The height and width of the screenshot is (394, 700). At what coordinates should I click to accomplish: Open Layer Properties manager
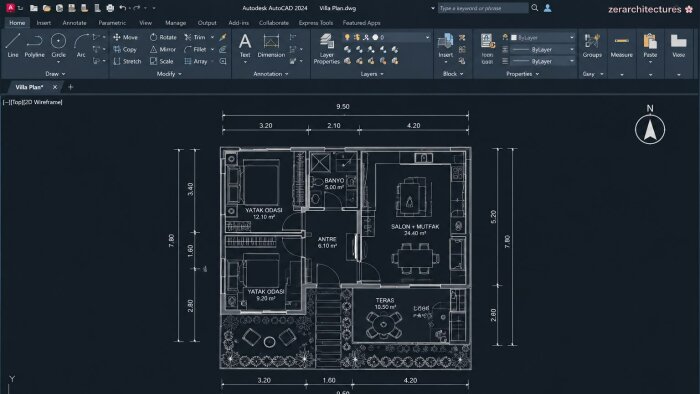(x=326, y=48)
